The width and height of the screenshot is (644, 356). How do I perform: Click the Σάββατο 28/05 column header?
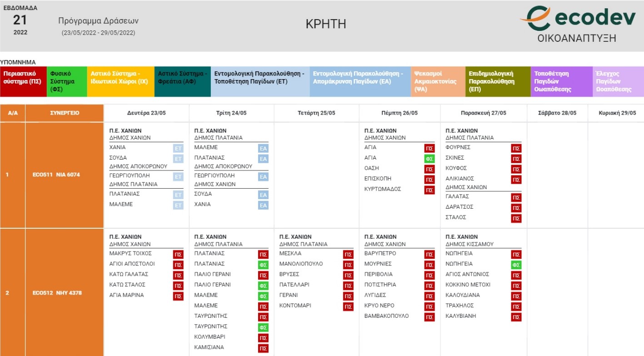[557, 113]
